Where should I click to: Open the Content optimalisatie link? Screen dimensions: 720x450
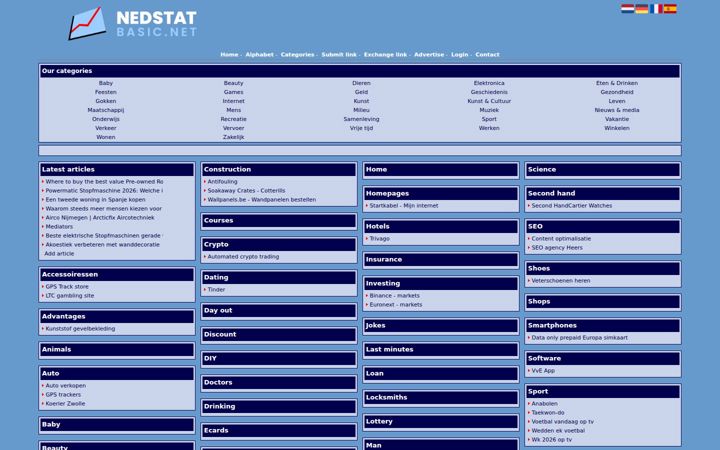[x=561, y=239]
